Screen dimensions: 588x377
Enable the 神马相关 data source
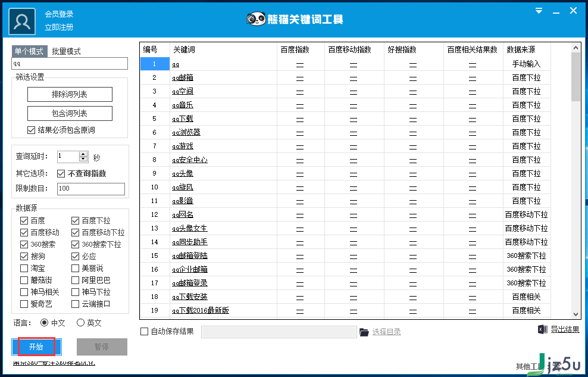coord(24,292)
